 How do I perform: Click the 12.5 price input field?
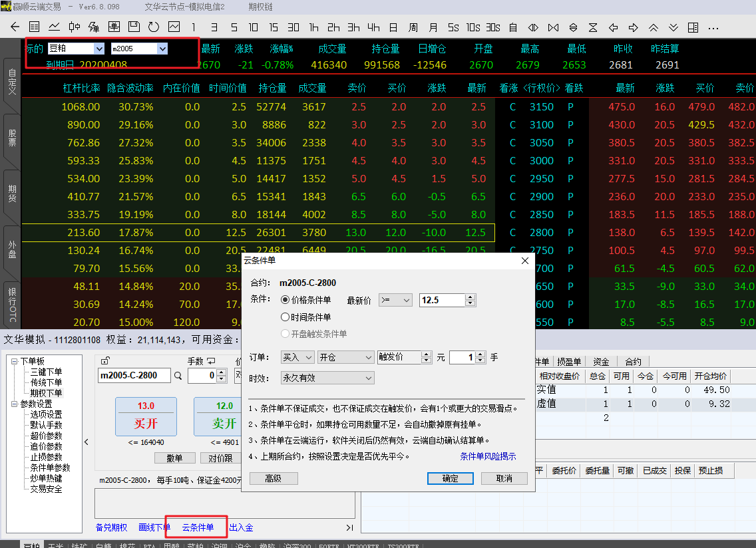coord(442,301)
